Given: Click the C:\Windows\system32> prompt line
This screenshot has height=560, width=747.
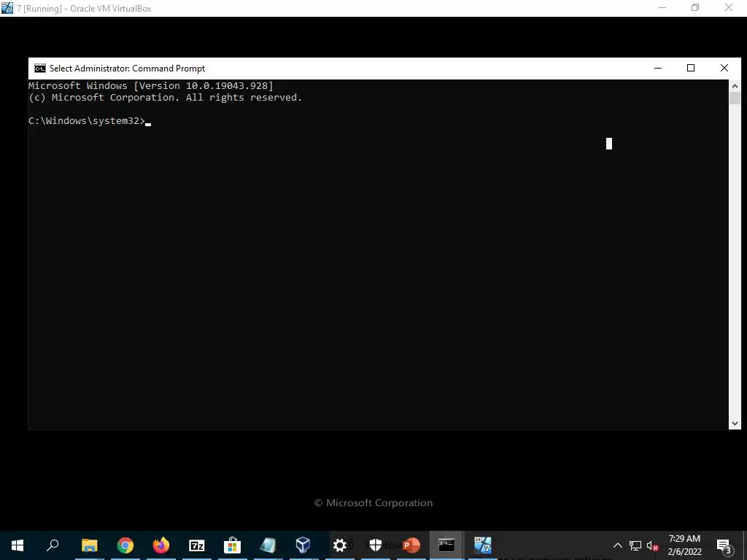Looking at the screenshot, I should [x=87, y=121].
